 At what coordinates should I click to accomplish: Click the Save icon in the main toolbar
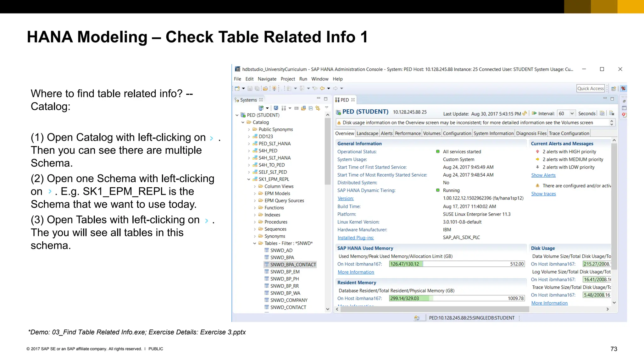pyautogui.click(x=250, y=89)
